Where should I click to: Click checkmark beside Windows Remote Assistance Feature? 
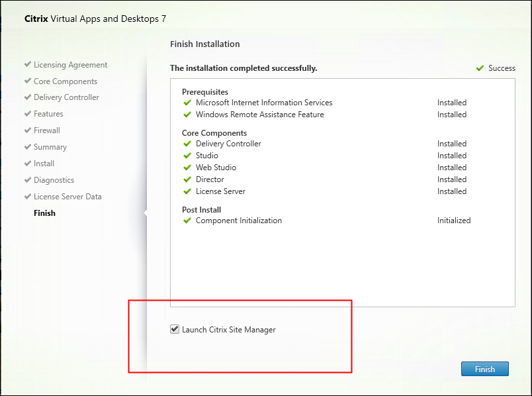point(187,115)
